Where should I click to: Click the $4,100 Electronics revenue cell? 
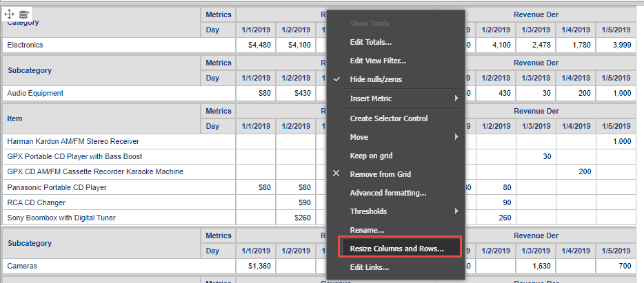tap(296, 45)
